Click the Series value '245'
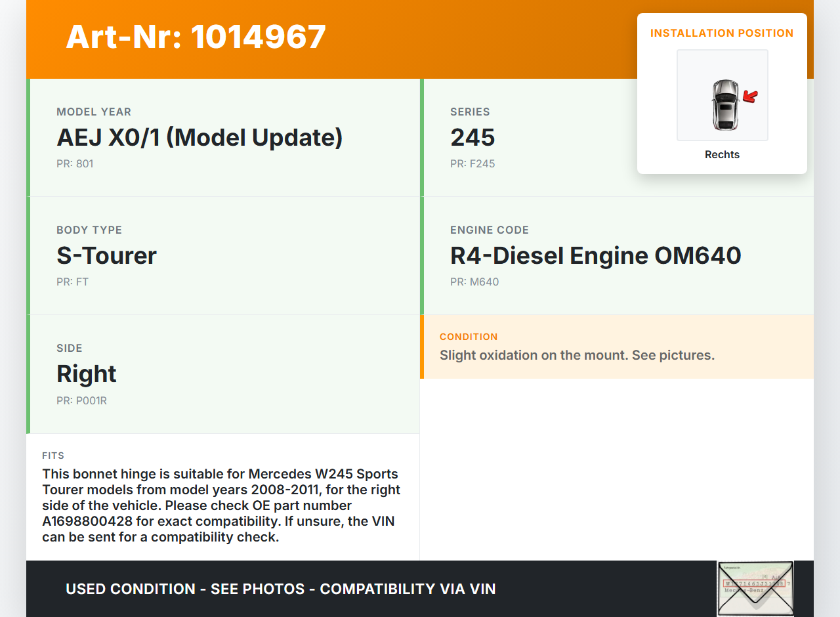 tap(472, 138)
